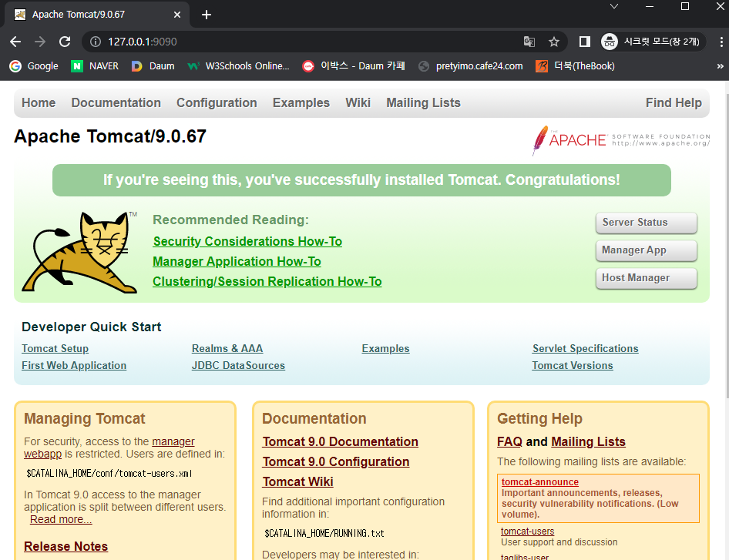The width and height of the screenshot is (729, 560).
Task: Open Examples in Tomcat navigation bar
Action: click(x=301, y=102)
